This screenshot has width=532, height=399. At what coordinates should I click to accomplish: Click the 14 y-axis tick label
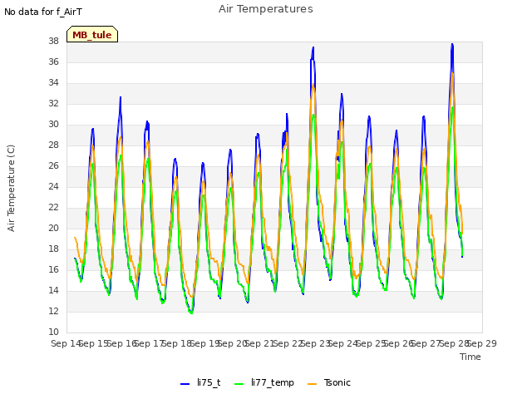click(53, 290)
